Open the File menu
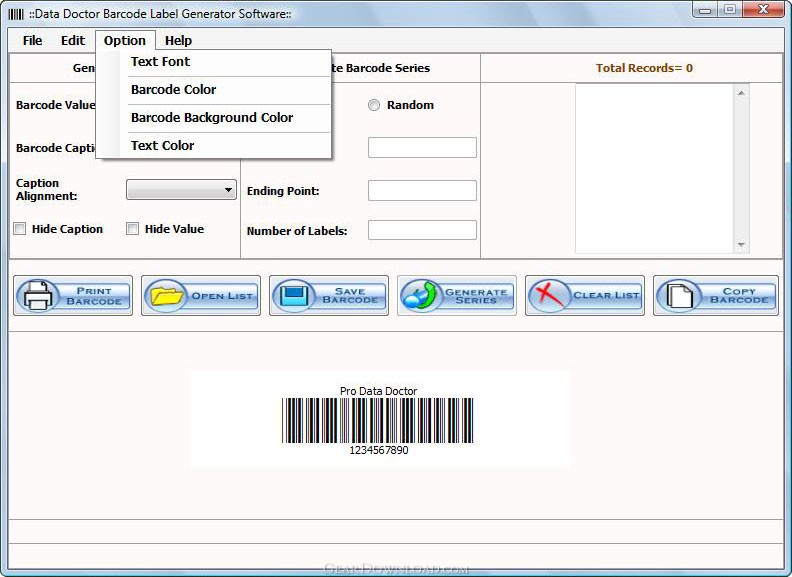Image resolution: width=792 pixels, height=577 pixels. (x=32, y=40)
